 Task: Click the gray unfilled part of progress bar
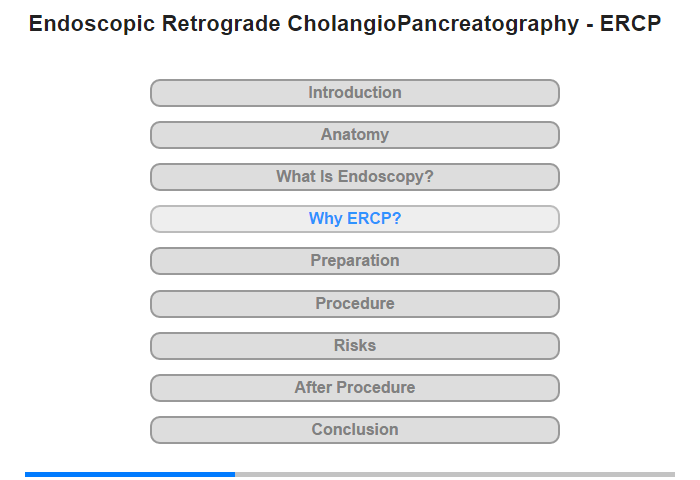pyautogui.click(x=455, y=474)
